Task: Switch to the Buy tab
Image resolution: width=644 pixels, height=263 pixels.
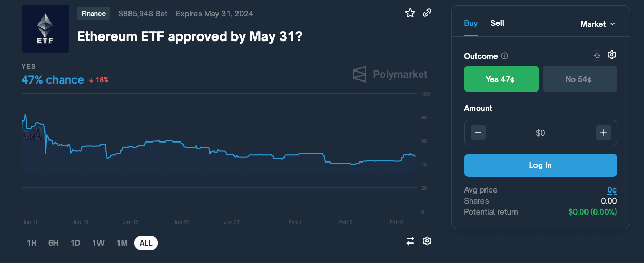Action: [x=471, y=23]
